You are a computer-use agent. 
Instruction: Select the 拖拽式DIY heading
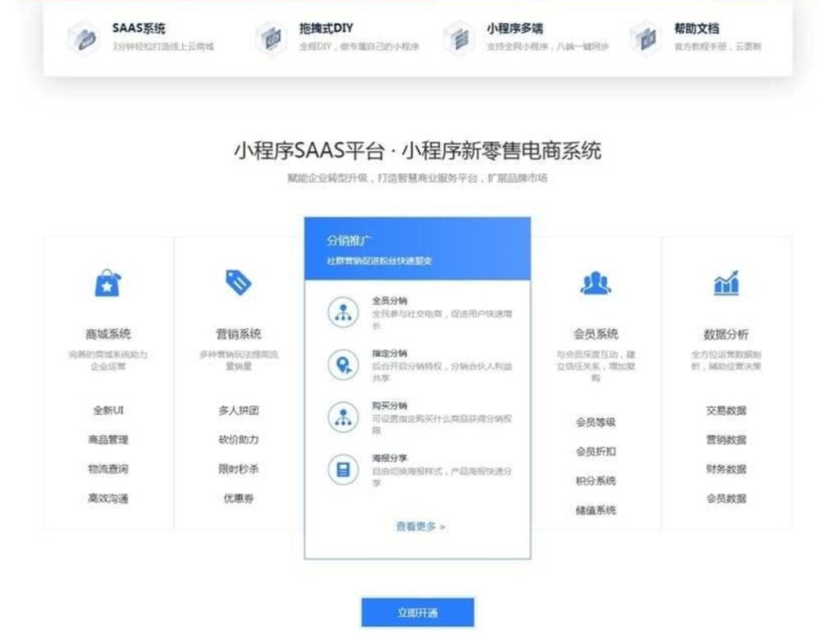coord(326,29)
